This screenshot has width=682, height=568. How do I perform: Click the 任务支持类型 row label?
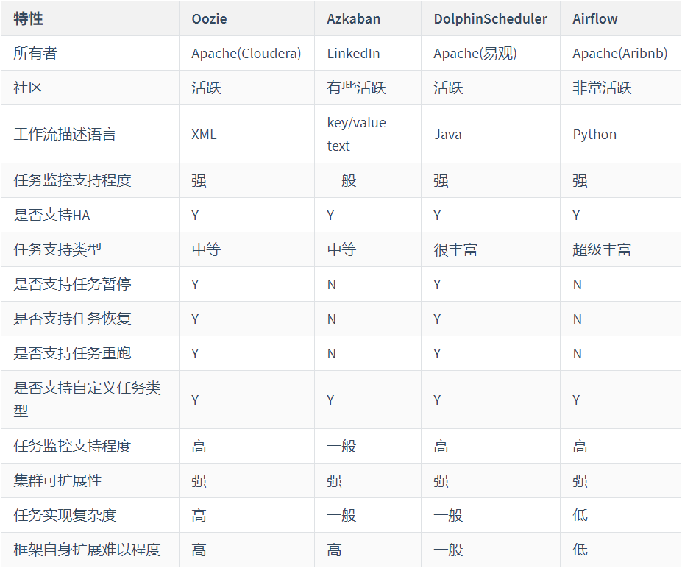click(57, 249)
